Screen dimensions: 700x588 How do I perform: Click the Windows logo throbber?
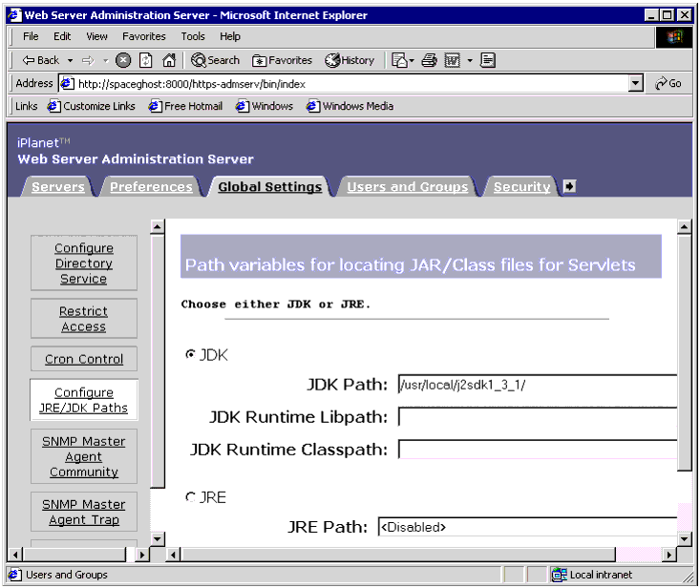click(674, 37)
